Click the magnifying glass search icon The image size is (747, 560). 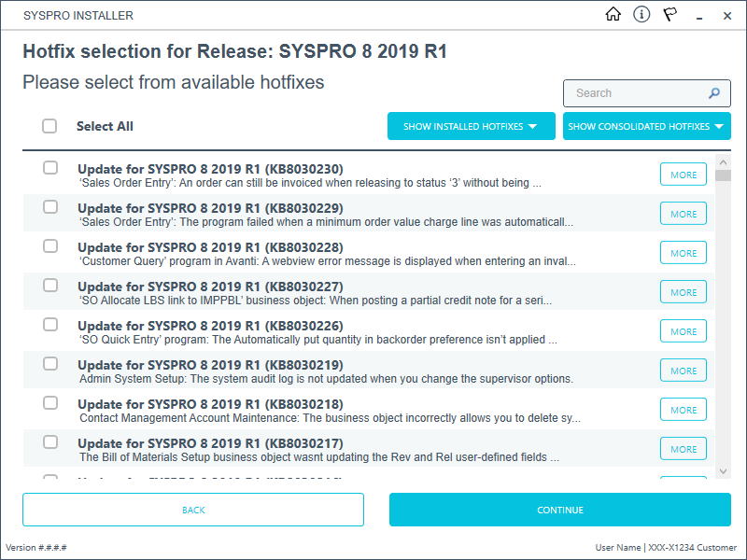coord(714,93)
